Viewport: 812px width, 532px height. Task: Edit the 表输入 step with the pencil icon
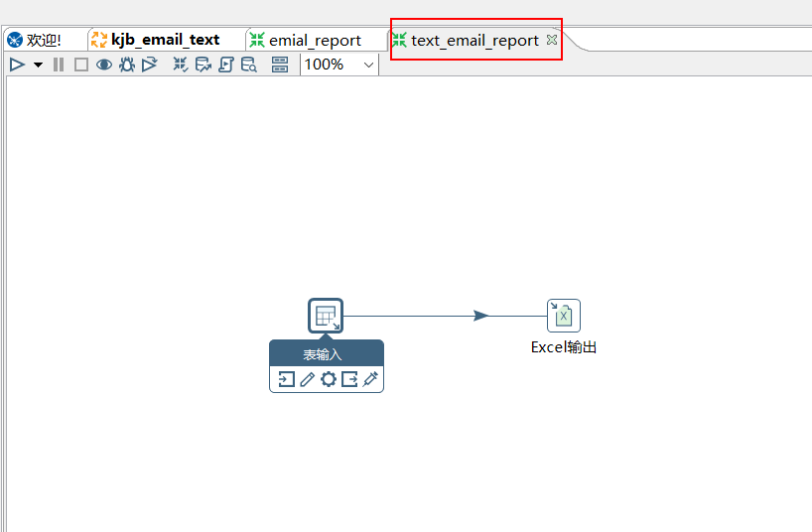(x=307, y=379)
